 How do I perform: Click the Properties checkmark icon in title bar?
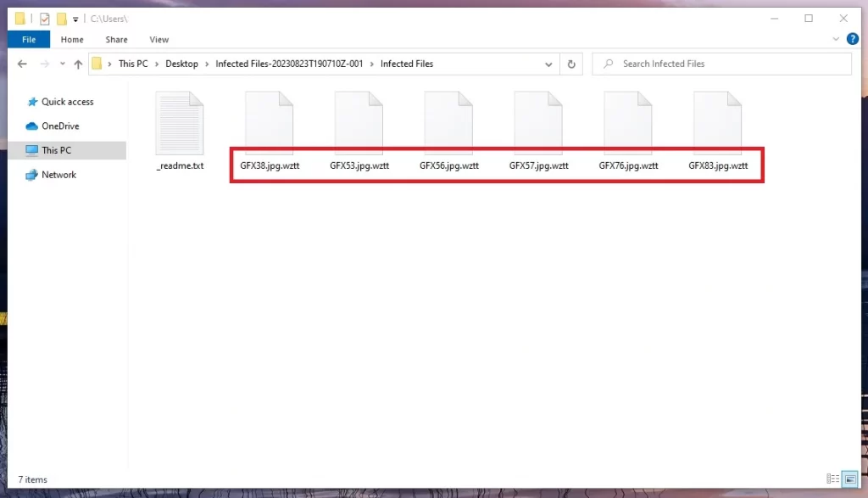[x=45, y=20]
